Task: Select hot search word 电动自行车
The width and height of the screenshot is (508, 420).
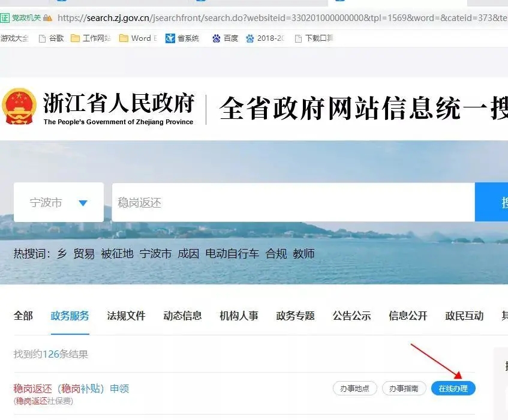Action: [232, 253]
